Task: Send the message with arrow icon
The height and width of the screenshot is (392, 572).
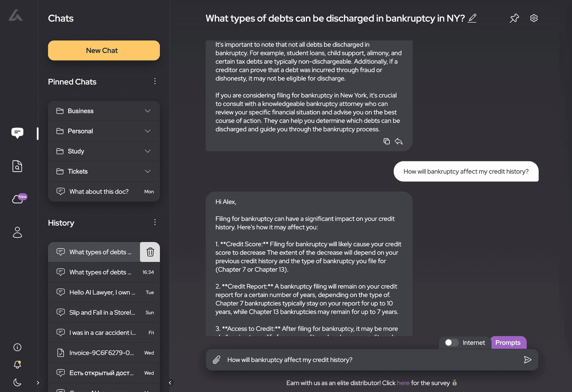Action: tap(527, 360)
